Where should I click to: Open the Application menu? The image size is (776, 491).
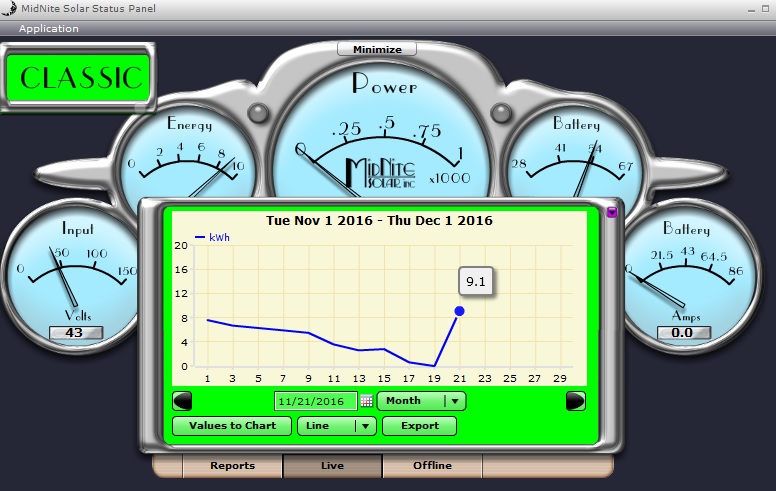(48, 29)
